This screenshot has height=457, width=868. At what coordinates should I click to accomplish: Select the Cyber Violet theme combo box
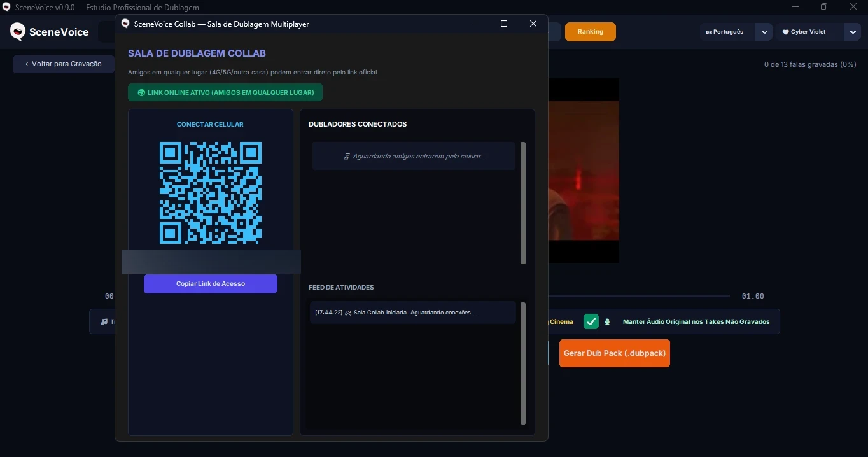[x=818, y=32]
